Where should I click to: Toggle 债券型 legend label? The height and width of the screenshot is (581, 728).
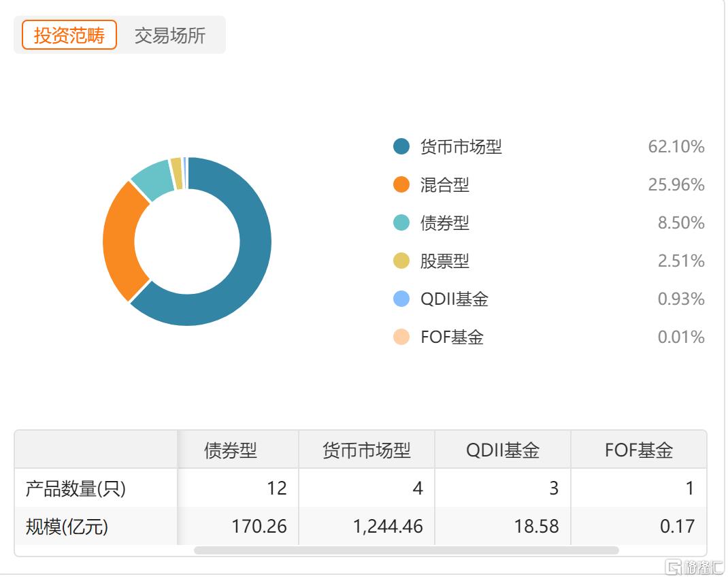(445, 223)
